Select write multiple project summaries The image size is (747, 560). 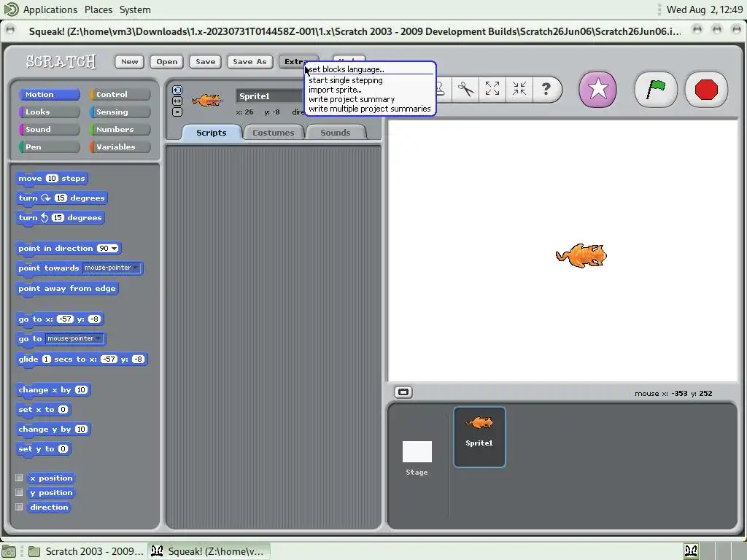pyautogui.click(x=369, y=109)
